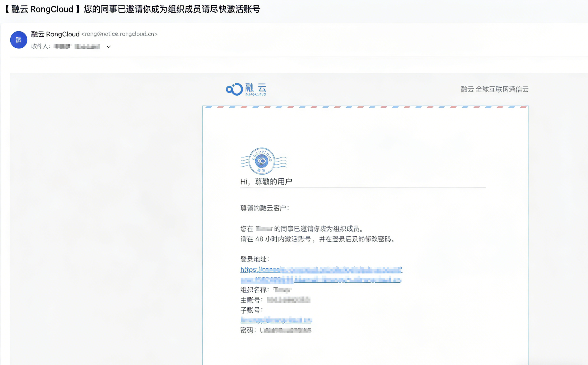Viewport: 588px width, 365px height.
Task: Click sender name 融云 RongCloud
Action: 55,34
